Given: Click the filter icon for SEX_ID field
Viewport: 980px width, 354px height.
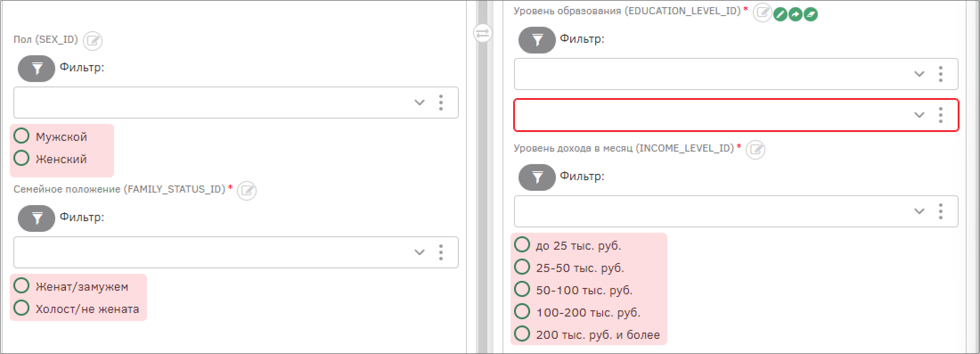Looking at the screenshot, I should 37,69.
